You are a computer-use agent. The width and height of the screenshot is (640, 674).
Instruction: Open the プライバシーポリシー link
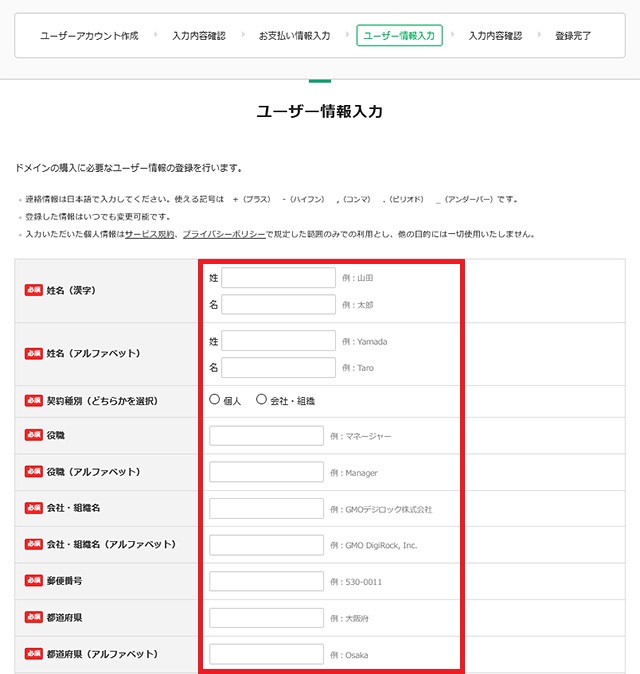pyautogui.click(x=224, y=234)
